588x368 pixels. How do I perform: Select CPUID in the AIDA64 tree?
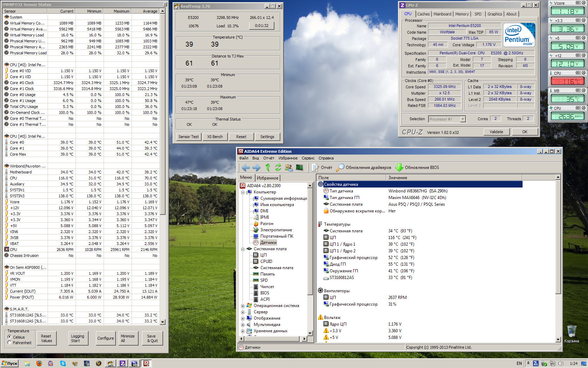[x=266, y=261]
